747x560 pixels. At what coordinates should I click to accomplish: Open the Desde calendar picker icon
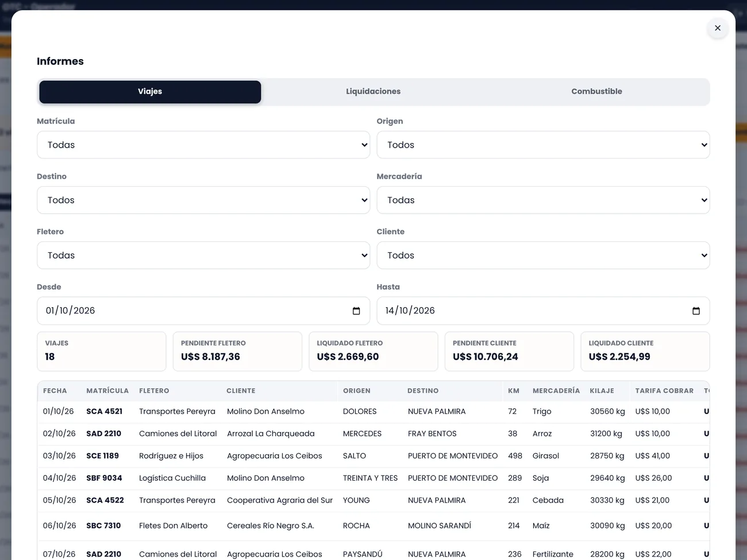[x=356, y=311]
